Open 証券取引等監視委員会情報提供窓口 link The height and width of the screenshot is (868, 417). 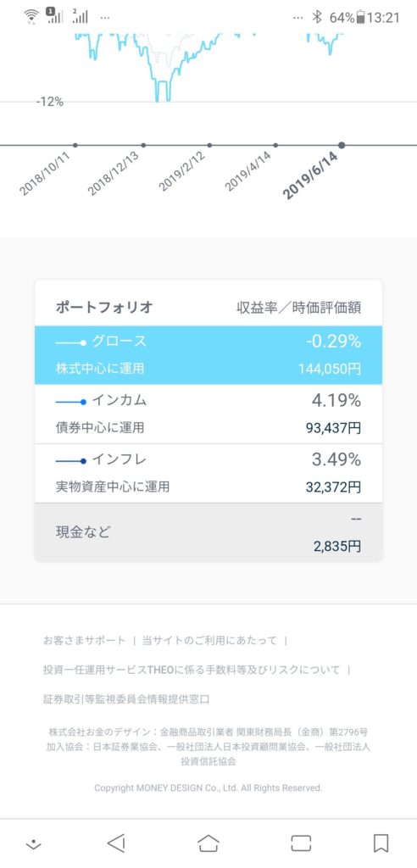(x=126, y=699)
